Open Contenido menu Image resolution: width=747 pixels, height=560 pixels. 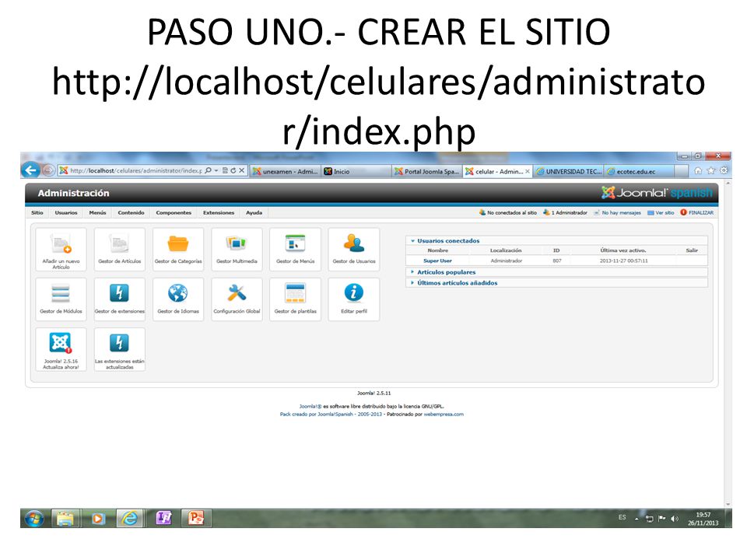131,213
